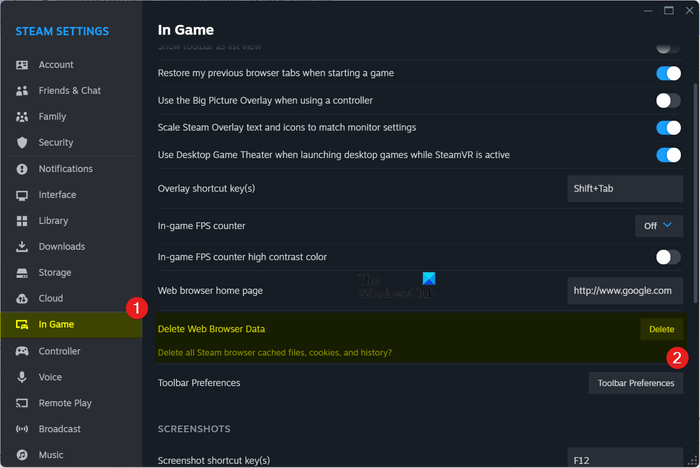Click the Security shield icon
700x468 pixels.
(22, 143)
